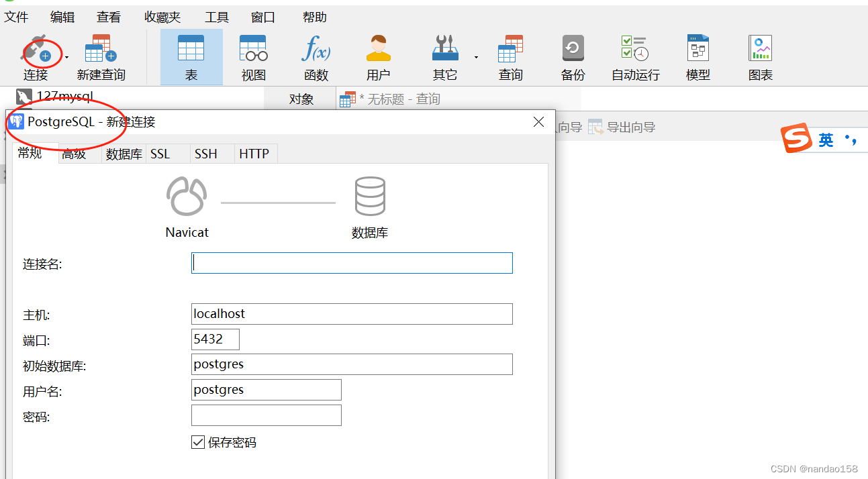Select the 视图 (Views) icon
868x479 pixels.
pos(252,57)
